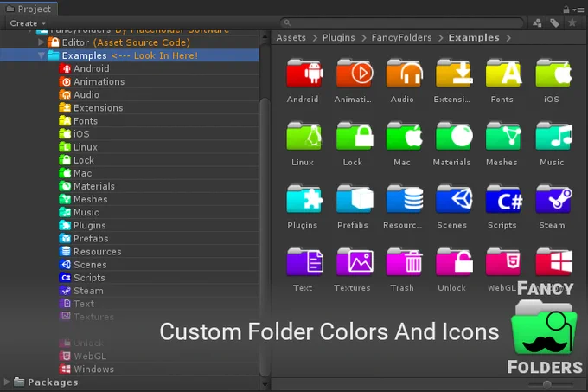Toggle the Project panel lock icon
Screen dimensions: 588x392
566,10
